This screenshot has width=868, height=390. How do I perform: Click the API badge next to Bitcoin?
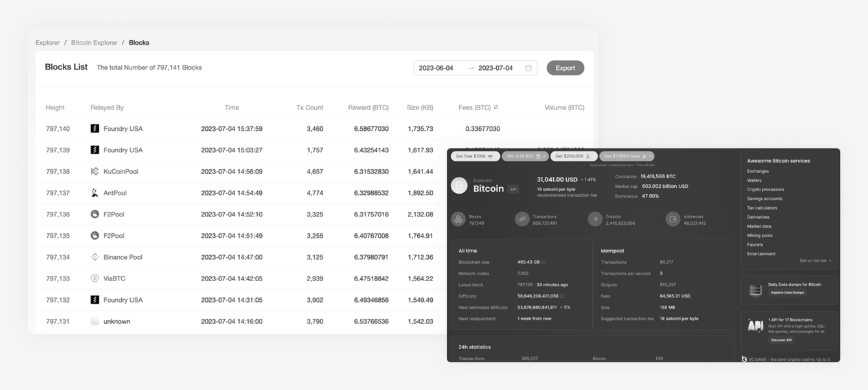514,190
